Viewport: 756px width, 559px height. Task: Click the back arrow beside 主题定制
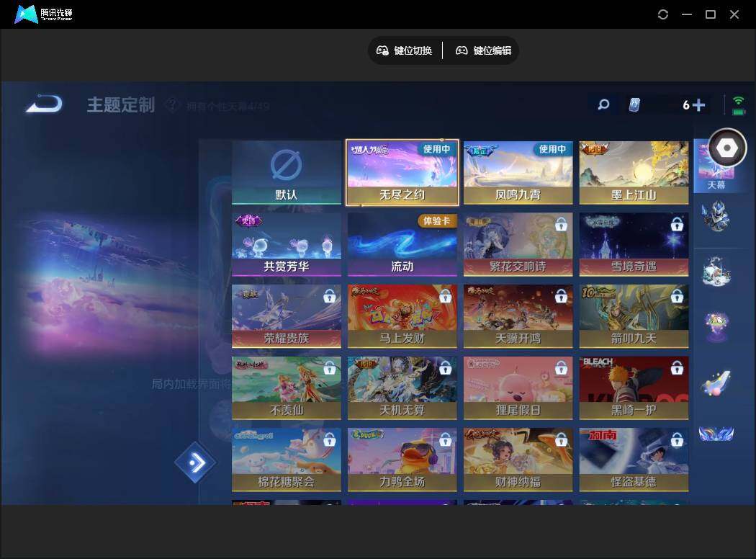[x=44, y=105]
